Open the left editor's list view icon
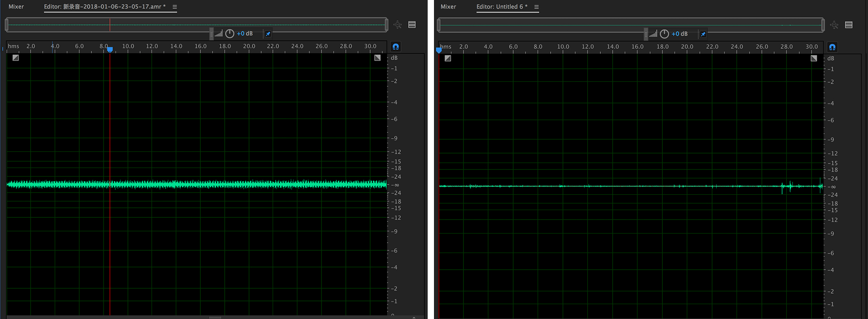The width and height of the screenshot is (868, 319). point(412,25)
